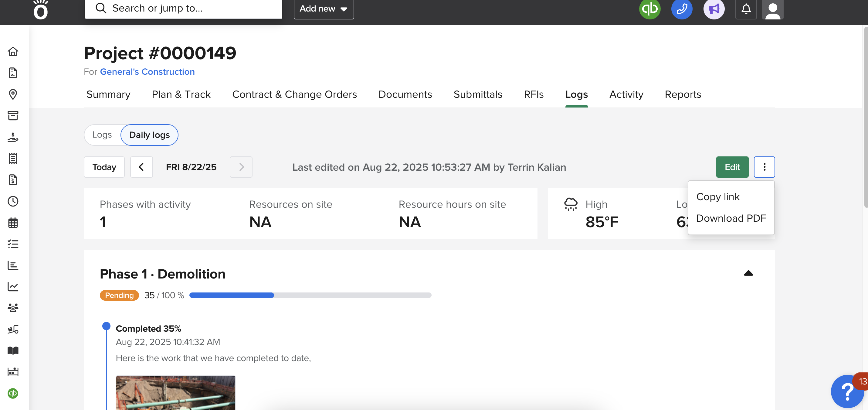Open the phone call icon
868x410 pixels.
(x=682, y=9)
